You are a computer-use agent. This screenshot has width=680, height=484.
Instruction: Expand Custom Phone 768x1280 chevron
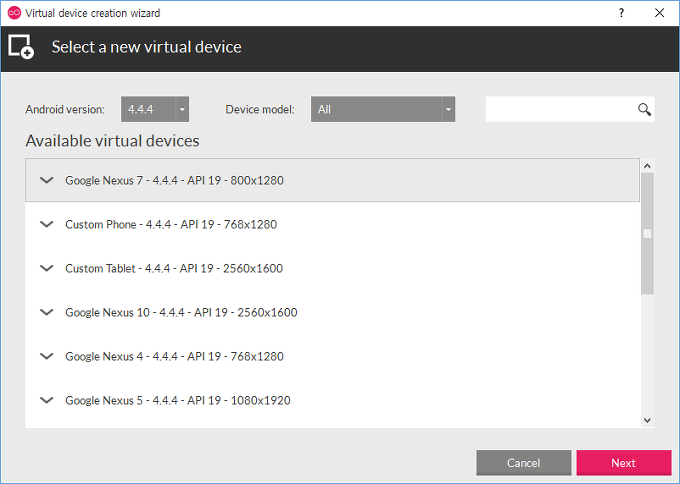pyautogui.click(x=46, y=224)
